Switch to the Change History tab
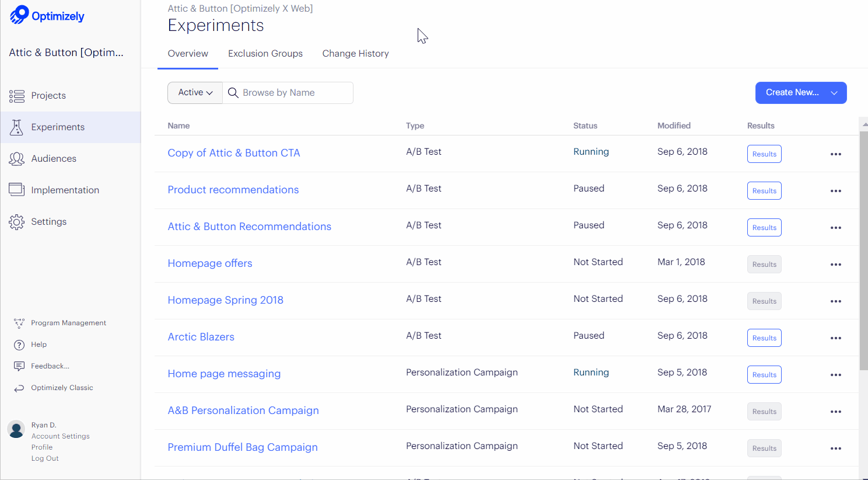The image size is (868, 480). [355, 54]
